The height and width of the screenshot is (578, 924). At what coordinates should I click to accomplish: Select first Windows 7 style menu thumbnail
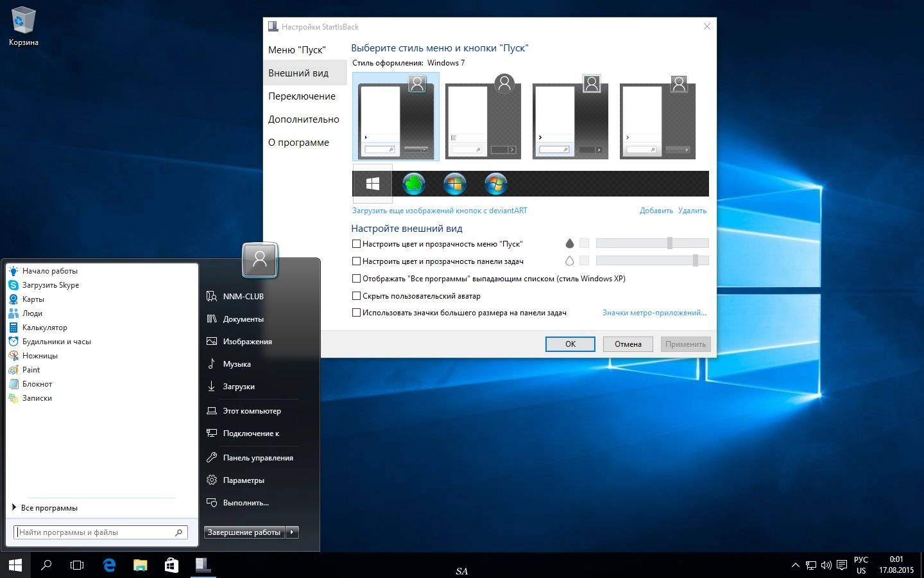396,116
